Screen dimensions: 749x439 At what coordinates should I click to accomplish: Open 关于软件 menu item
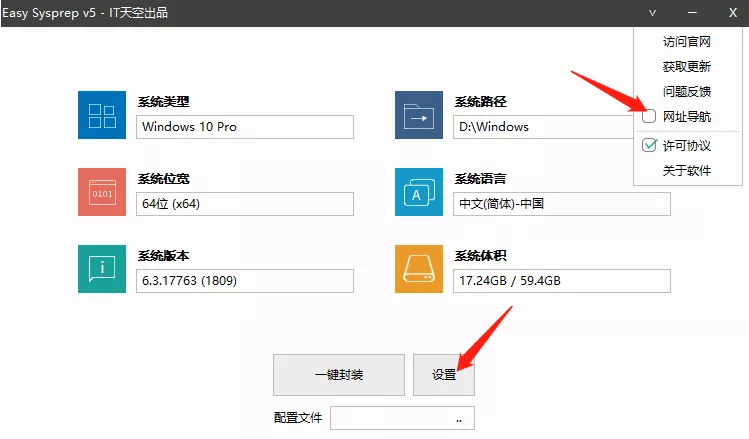point(686,171)
